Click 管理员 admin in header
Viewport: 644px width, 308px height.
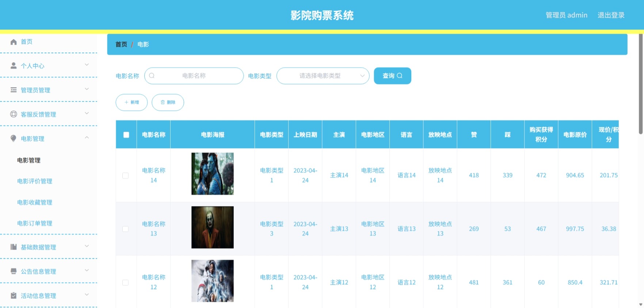[567, 15]
